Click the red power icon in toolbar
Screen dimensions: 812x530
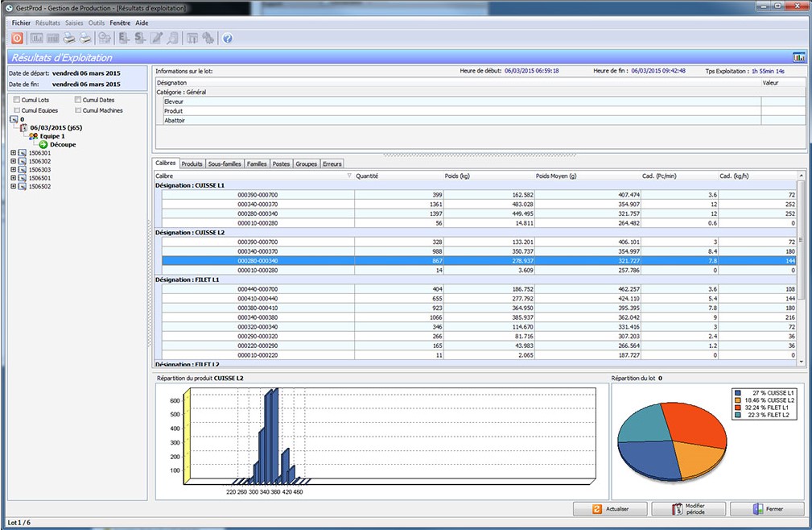(x=17, y=38)
